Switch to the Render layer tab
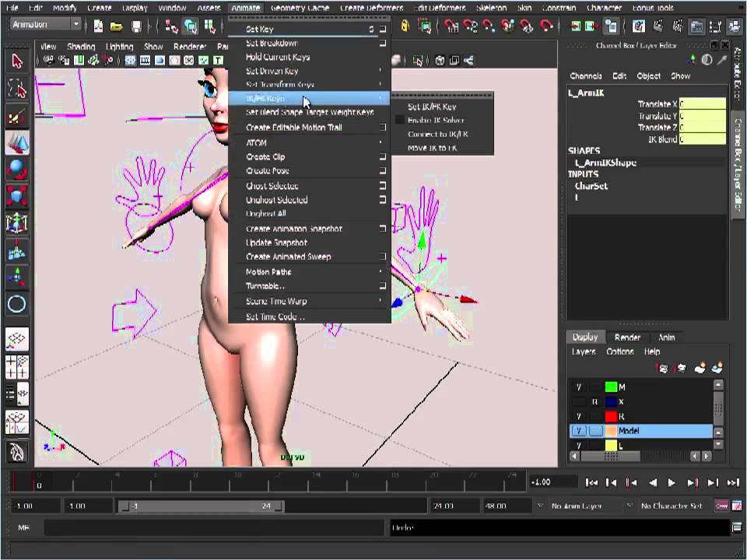The width and height of the screenshot is (747, 560). tap(627, 337)
